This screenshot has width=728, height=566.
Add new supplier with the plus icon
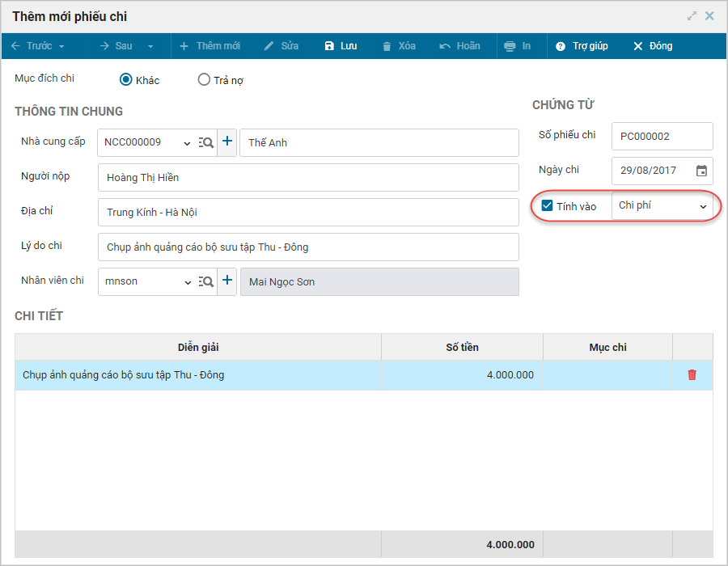227,142
